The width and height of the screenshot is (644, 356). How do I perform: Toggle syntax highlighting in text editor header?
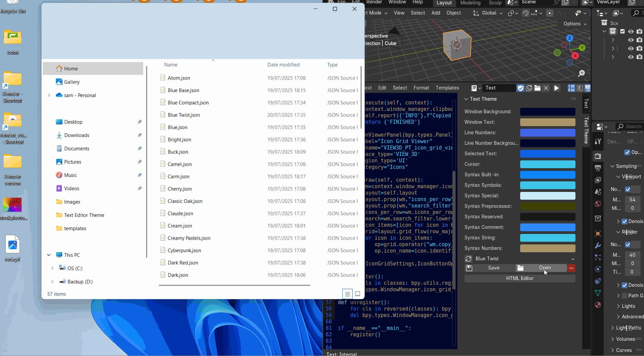tap(588, 88)
